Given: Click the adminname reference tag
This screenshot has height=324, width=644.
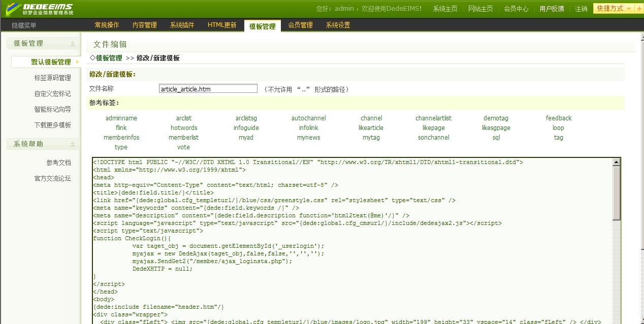Looking at the screenshot, I should [121, 118].
